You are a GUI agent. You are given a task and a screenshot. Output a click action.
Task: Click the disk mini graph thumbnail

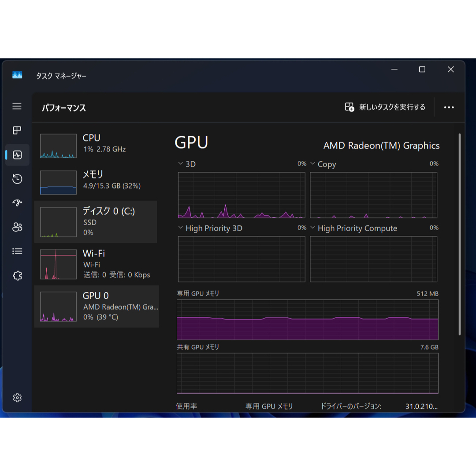58,222
